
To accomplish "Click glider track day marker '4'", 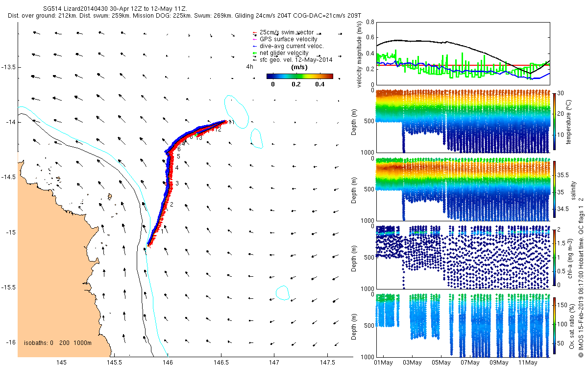I will pyautogui.click(x=177, y=168).
